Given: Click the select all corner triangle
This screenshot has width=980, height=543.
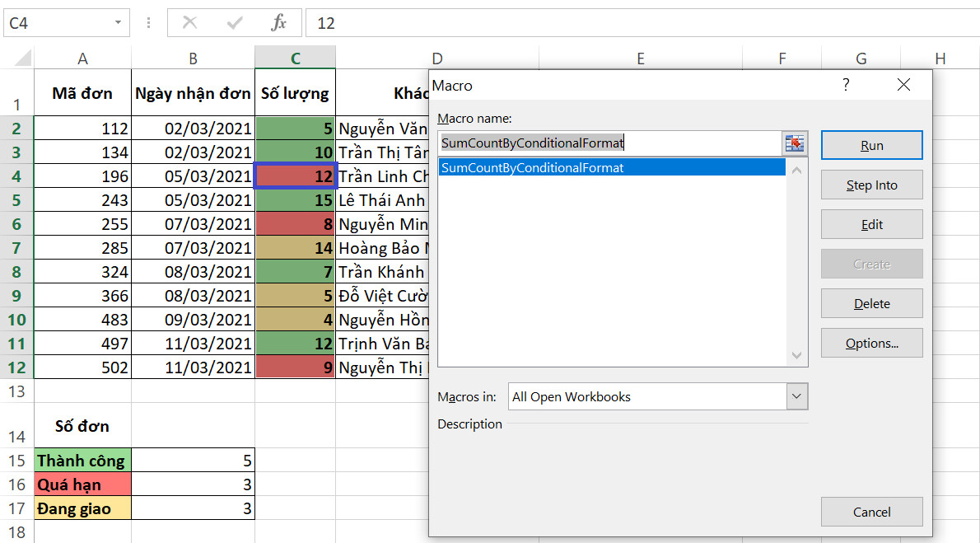Looking at the screenshot, I should tap(22, 59).
